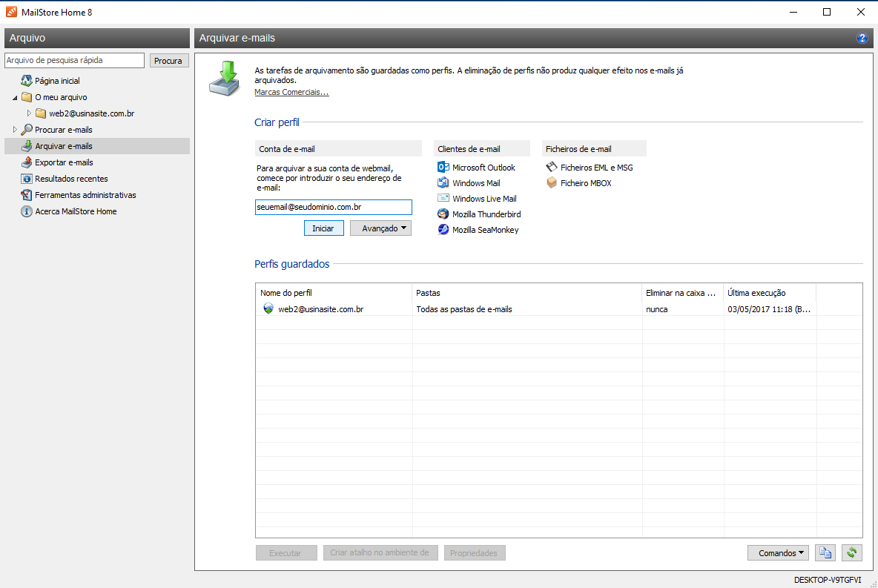Click the Ficheiros EML e MSG icon
The height and width of the screenshot is (588, 878).
pyautogui.click(x=551, y=168)
